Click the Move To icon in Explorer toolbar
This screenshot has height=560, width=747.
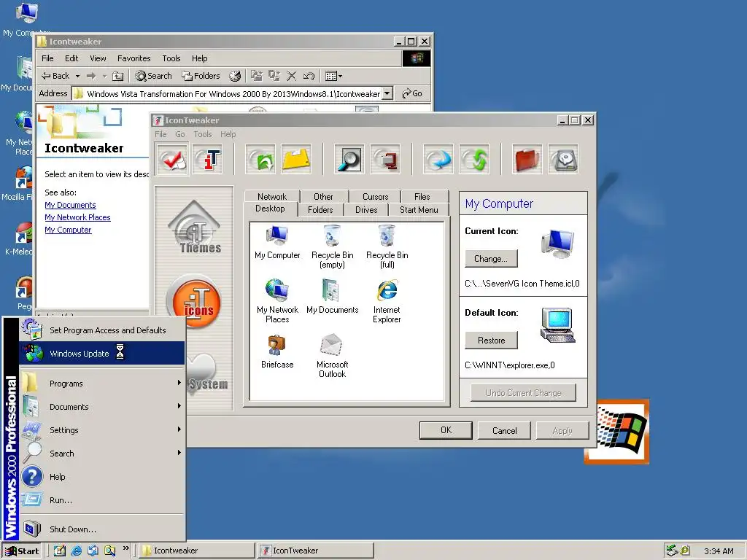[257, 76]
